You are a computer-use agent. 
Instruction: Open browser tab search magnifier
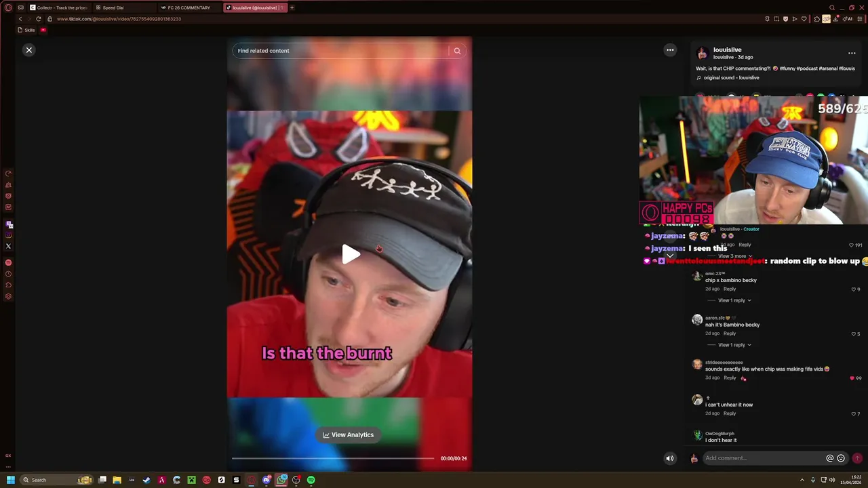point(832,7)
